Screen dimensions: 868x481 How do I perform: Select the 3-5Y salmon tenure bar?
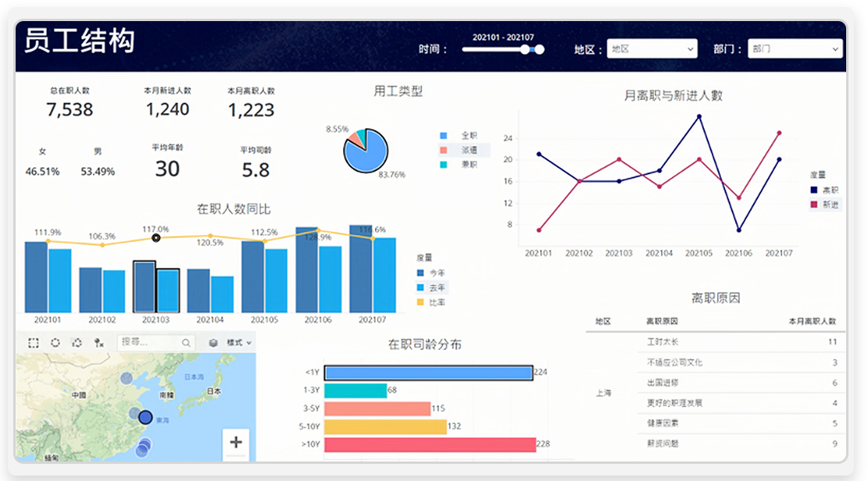point(377,408)
